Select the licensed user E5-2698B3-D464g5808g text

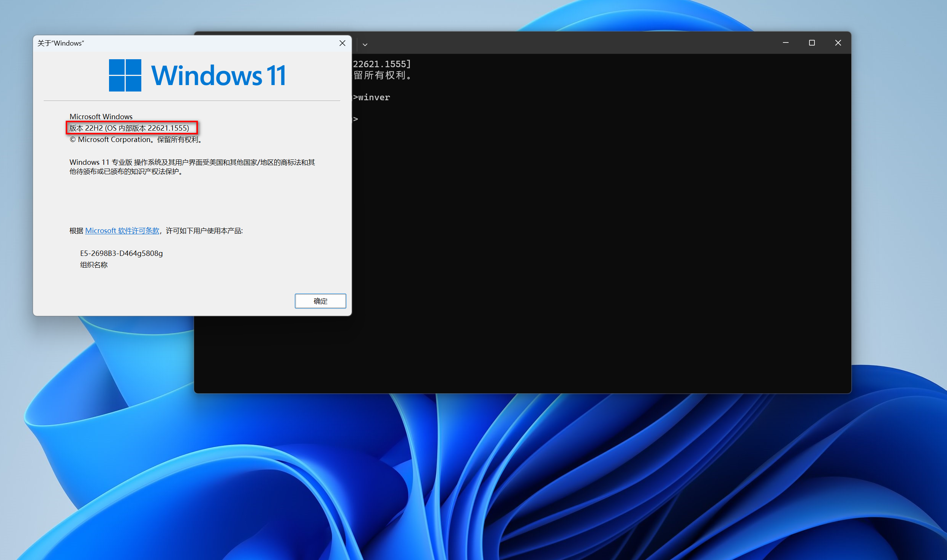121,253
